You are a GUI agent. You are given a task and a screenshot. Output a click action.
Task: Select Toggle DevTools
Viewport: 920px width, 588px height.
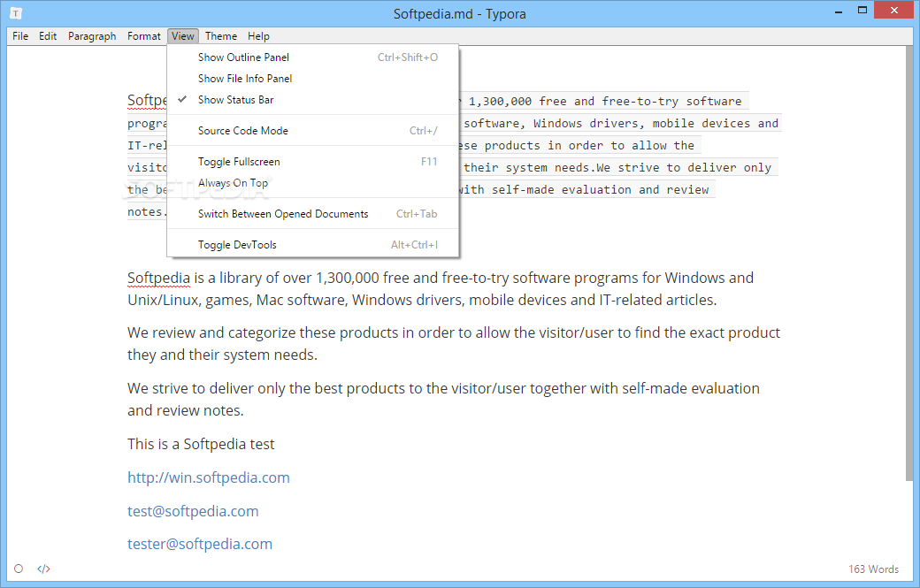[313, 245]
